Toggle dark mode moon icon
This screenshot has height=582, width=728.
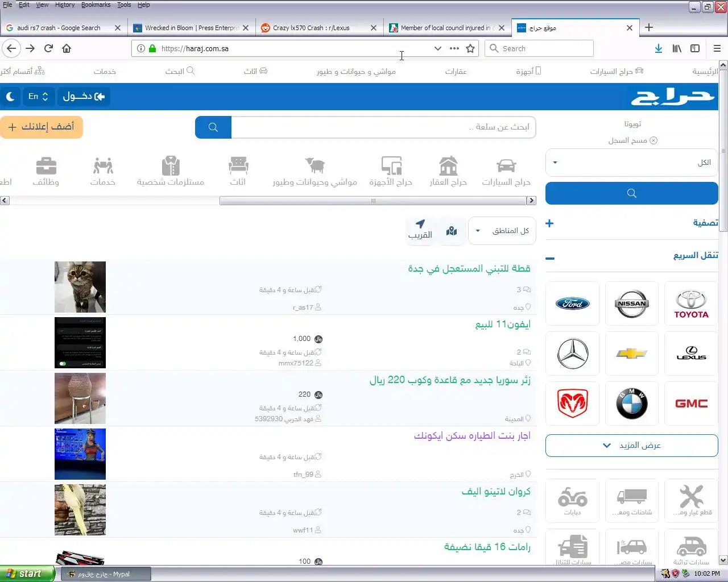tap(10, 97)
